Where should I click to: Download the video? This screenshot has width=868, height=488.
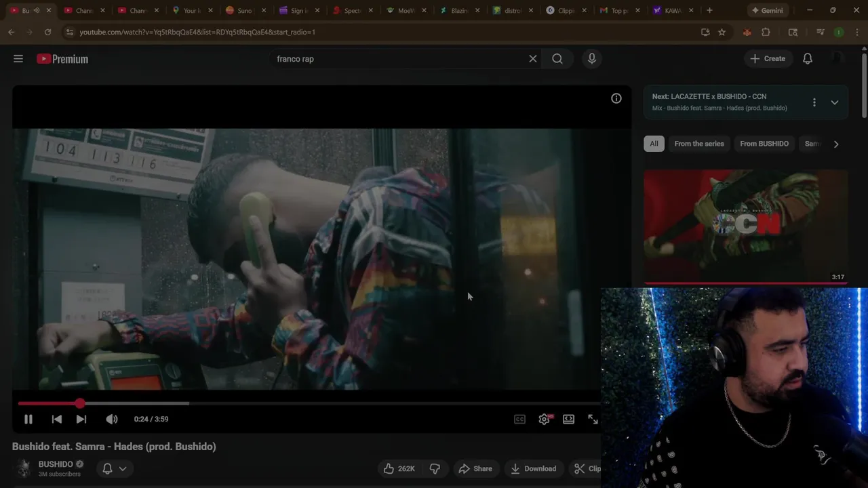click(533, 468)
